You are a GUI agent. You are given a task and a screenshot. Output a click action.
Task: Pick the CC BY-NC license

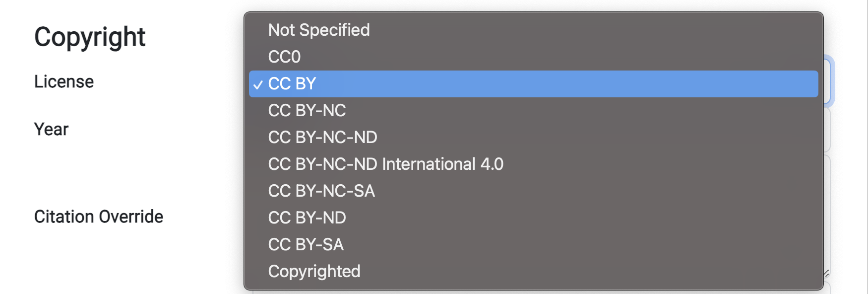(x=307, y=111)
